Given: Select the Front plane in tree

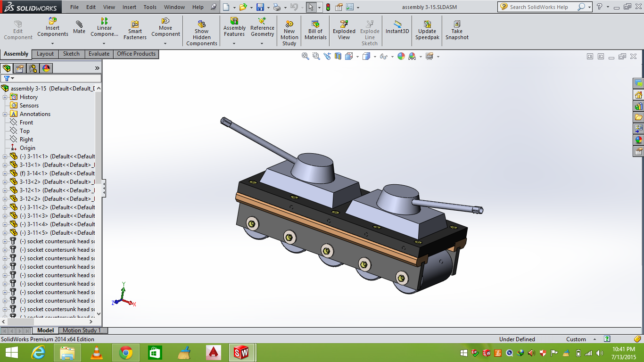Looking at the screenshot, I should point(26,123).
